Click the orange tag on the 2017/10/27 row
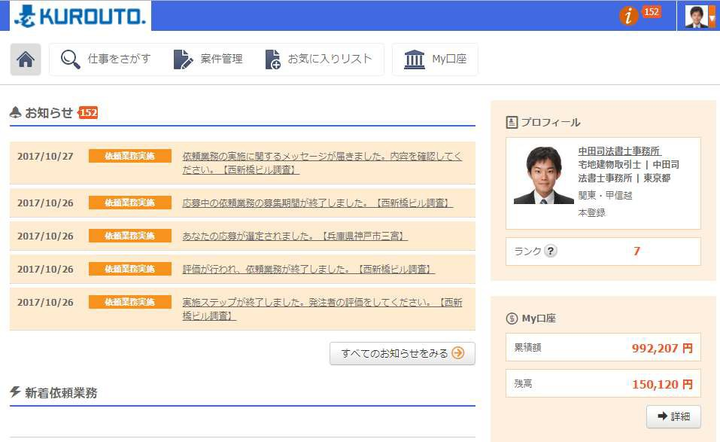Viewport: 720px width, 442px height. pyautogui.click(x=130, y=156)
